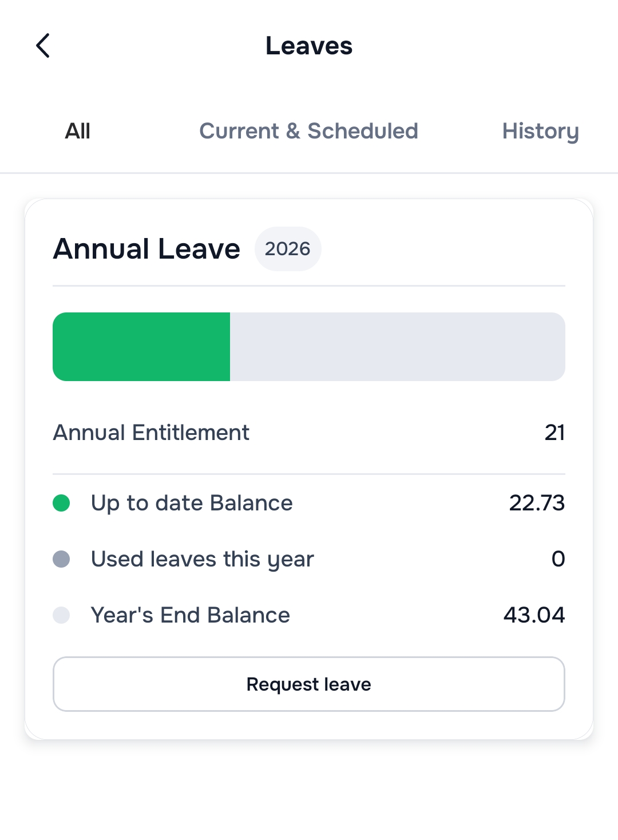Click the green Up to date Balance dot
The width and height of the screenshot is (618, 840).
click(x=61, y=503)
